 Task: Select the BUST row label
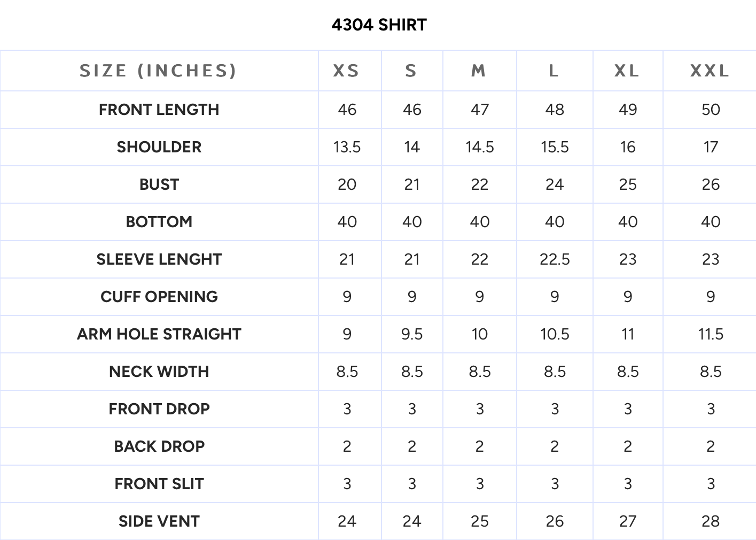(x=159, y=184)
